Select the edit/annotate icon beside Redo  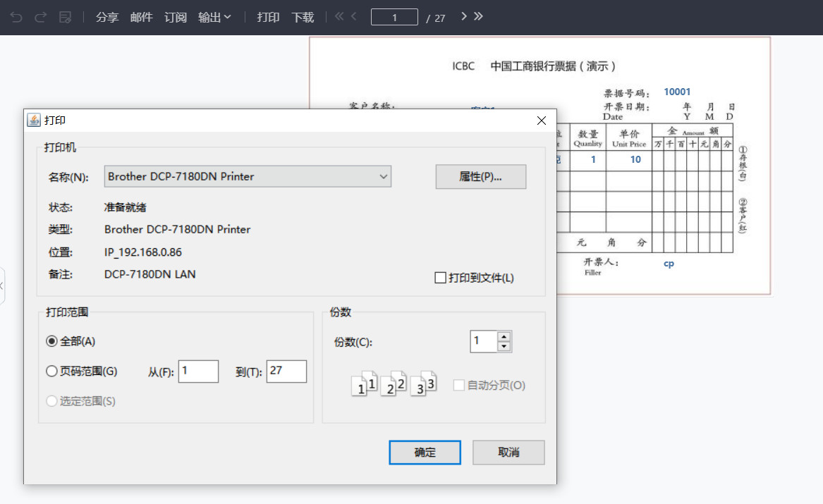65,17
